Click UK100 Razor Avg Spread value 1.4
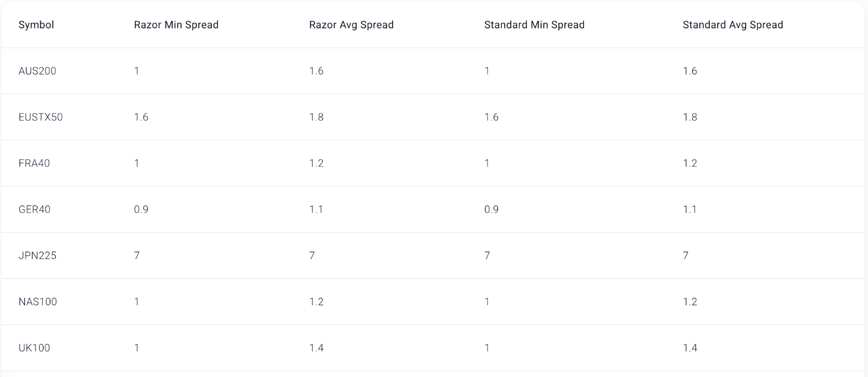The height and width of the screenshot is (377, 868). [x=316, y=348]
